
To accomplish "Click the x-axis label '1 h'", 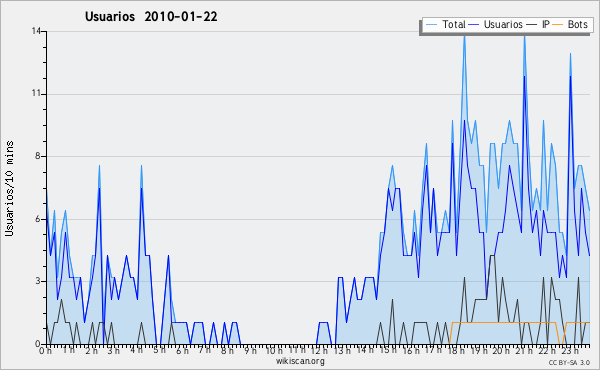I will coord(68,350).
